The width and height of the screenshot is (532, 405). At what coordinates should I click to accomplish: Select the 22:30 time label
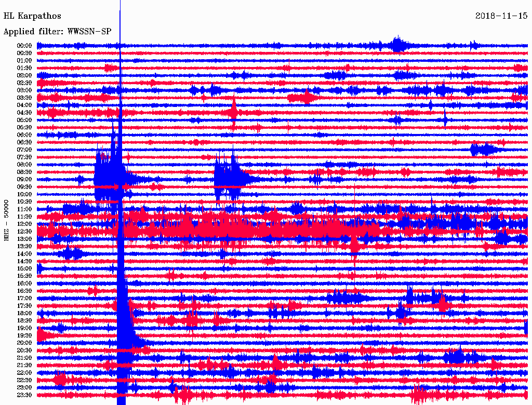point(24,380)
